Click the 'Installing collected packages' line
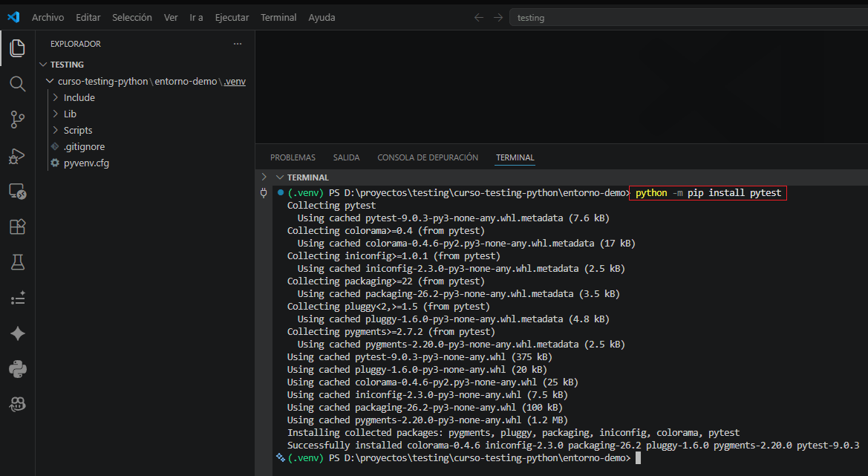Viewport: 868px width, 476px height. click(513, 432)
